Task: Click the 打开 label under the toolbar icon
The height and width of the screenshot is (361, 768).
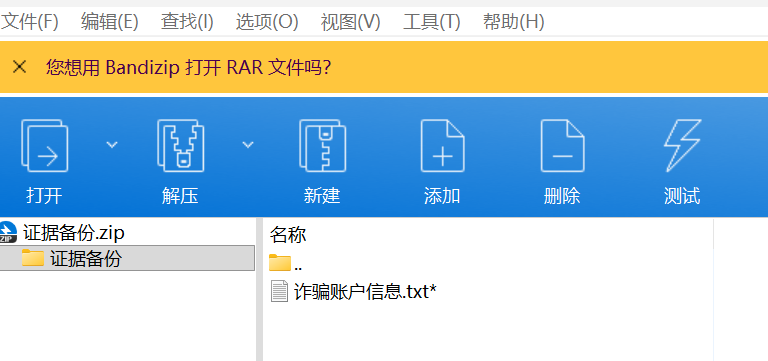Action: [45, 196]
